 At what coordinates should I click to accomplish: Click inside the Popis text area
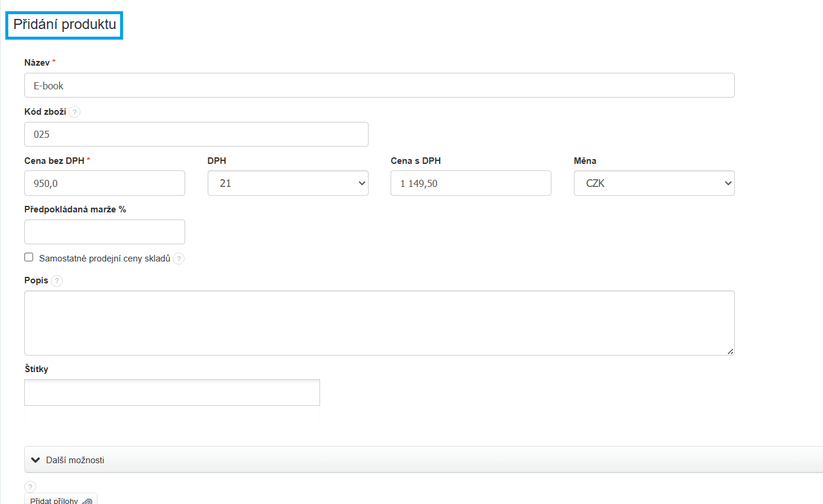[x=379, y=323]
